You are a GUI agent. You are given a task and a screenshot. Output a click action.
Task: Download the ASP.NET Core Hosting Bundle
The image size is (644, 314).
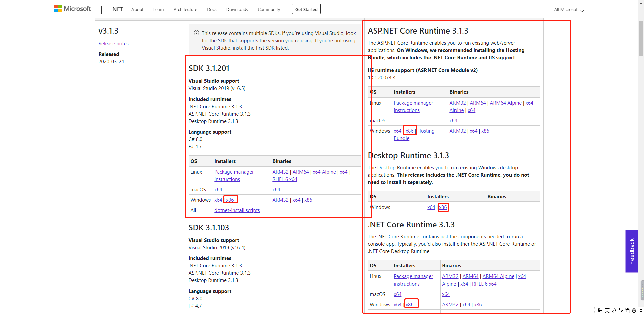(x=414, y=135)
